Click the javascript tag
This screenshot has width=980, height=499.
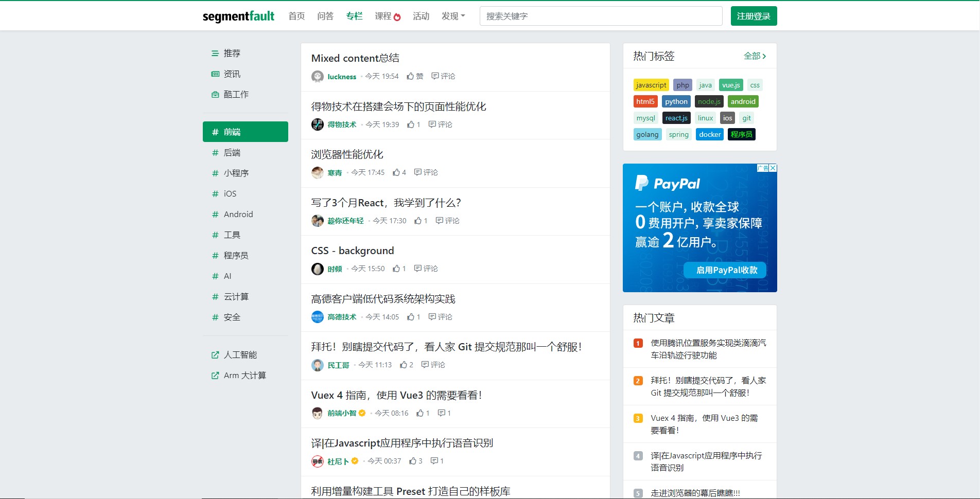(651, 85)
